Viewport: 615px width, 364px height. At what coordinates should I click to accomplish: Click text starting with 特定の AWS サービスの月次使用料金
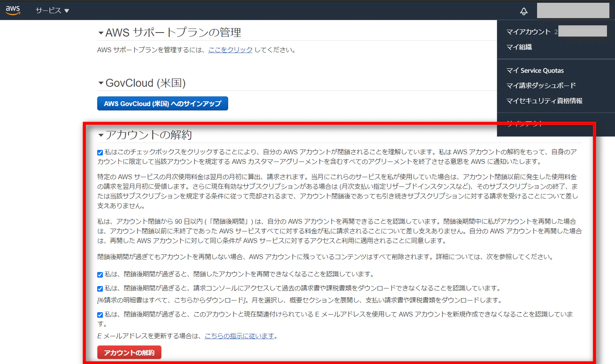(338, 191)
